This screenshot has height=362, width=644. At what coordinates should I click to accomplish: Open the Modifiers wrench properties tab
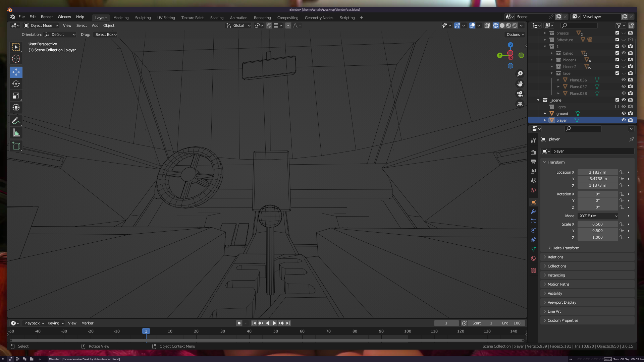click(x=533, y=212)
